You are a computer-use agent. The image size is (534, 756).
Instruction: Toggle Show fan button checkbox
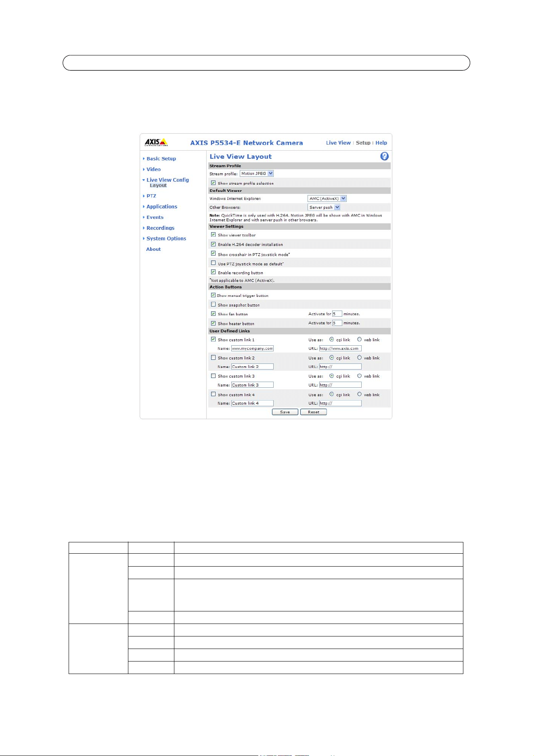pos(213,314)
